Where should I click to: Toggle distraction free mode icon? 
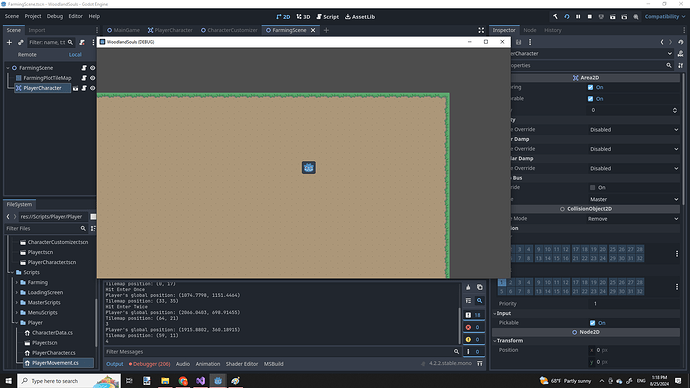481,30
